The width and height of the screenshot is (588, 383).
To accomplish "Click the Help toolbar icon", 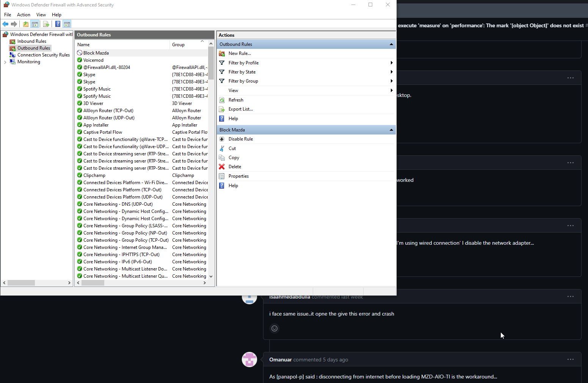I will [58, 24].
